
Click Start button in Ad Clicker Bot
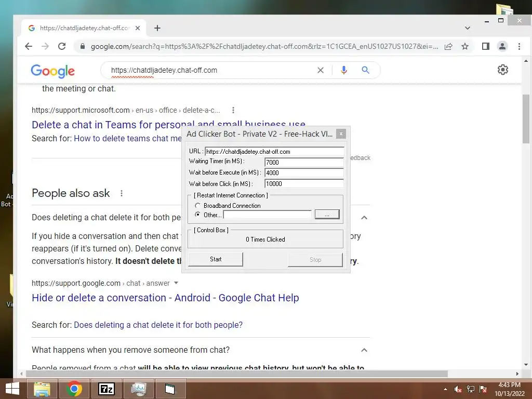coord(216,259)
